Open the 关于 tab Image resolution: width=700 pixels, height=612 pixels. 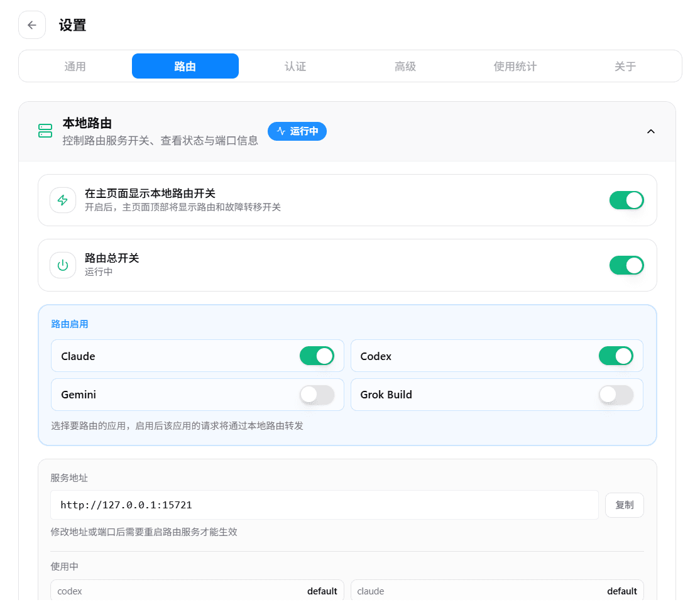[x=625, y=66]
